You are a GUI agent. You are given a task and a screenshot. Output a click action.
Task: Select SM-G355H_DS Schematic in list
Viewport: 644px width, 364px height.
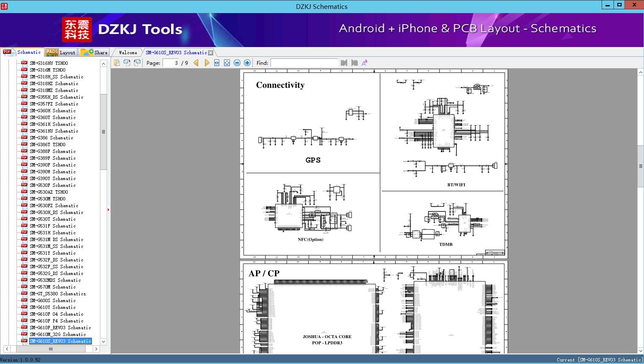56,97
